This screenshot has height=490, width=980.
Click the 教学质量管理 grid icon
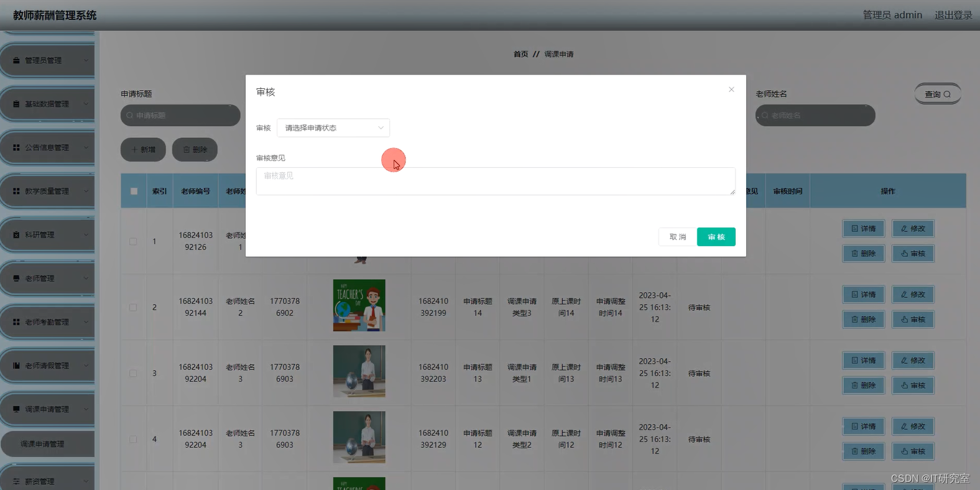(16, 191)
